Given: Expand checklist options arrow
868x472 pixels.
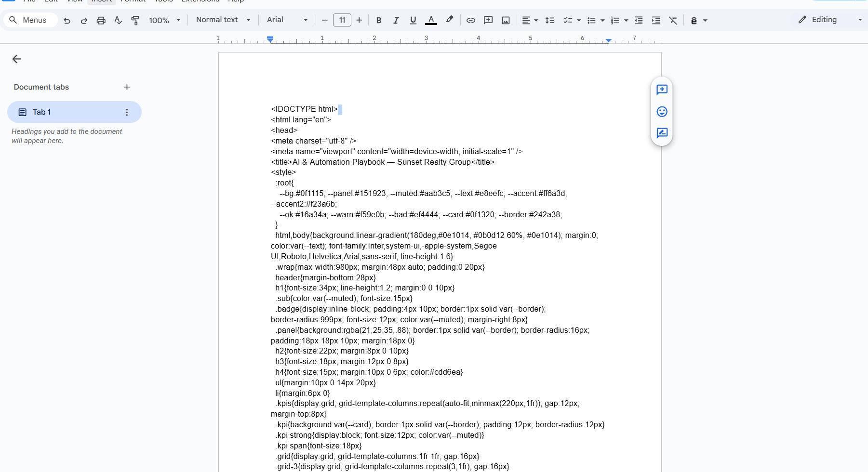Looking at the screenshot, I should click(x=579, y=20).
